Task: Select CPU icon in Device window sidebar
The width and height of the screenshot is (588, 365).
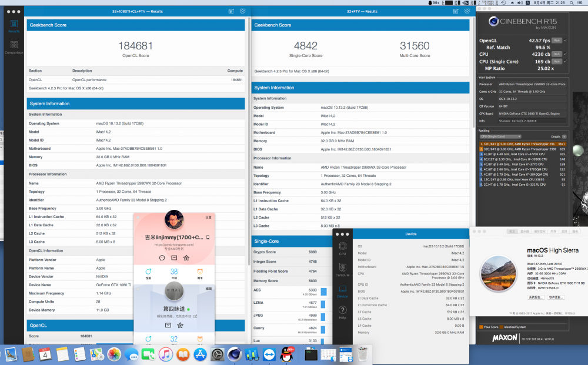Action: tap(342, 248)
